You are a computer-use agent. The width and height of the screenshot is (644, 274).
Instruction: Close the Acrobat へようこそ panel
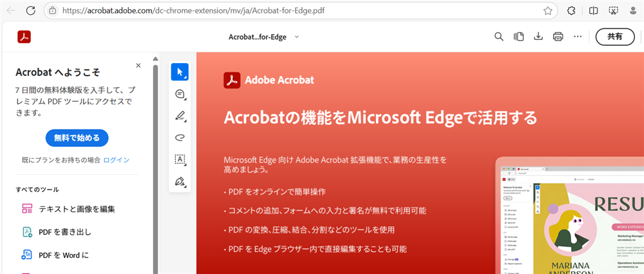138,66
